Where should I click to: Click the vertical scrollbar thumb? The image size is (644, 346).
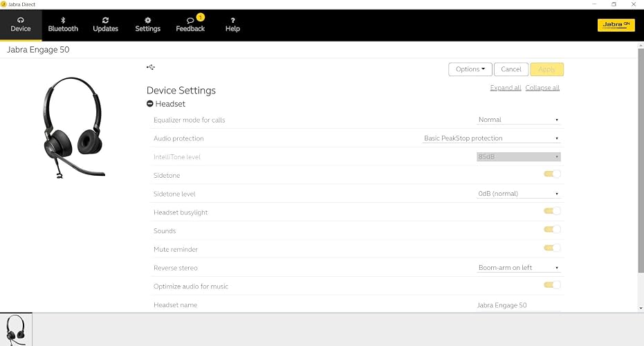[x=641, y=161]
